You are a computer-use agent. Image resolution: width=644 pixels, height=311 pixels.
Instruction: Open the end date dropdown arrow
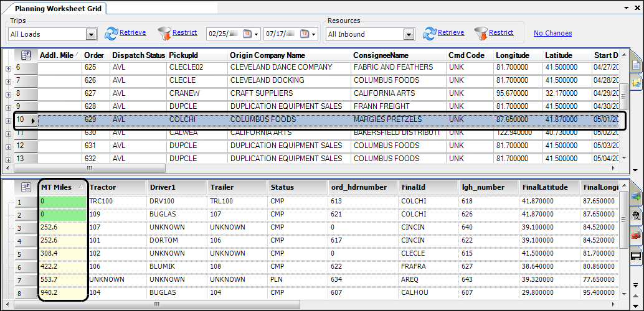(x=314, y=34)
